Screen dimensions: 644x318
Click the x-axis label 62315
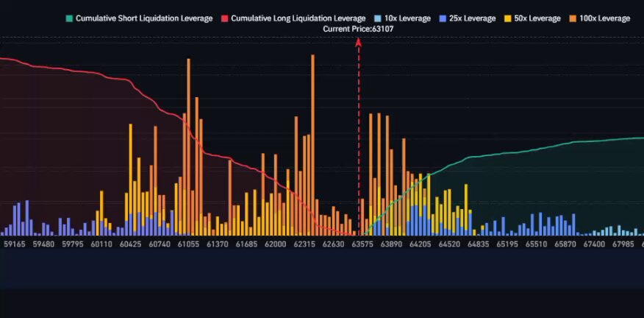tap(304, 244)
